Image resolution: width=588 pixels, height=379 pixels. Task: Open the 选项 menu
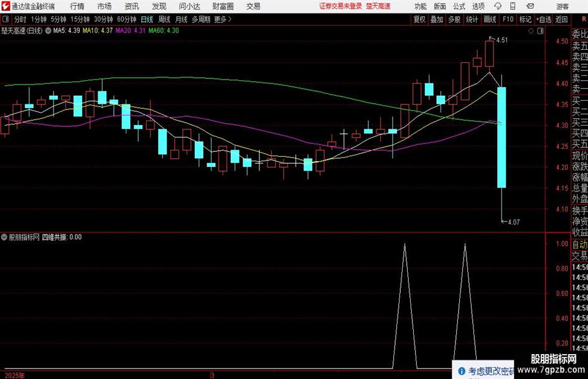coord(478,6)
